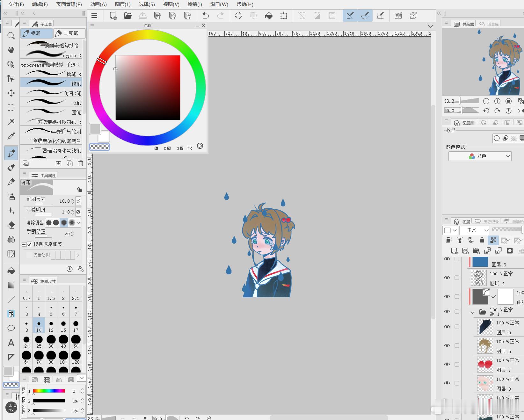Toggle lock box next to 图层 4
This screenshot has width=524, height=420.
[457, 278]
